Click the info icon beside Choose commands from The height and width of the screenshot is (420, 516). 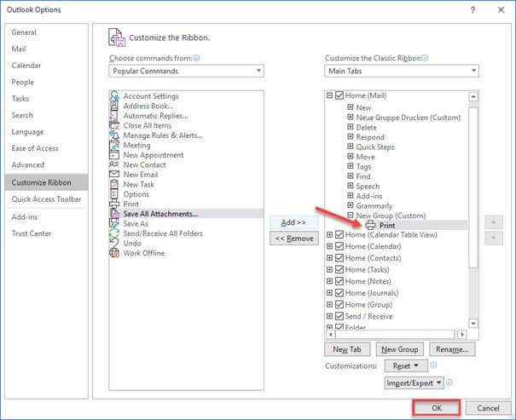point(196,58)
